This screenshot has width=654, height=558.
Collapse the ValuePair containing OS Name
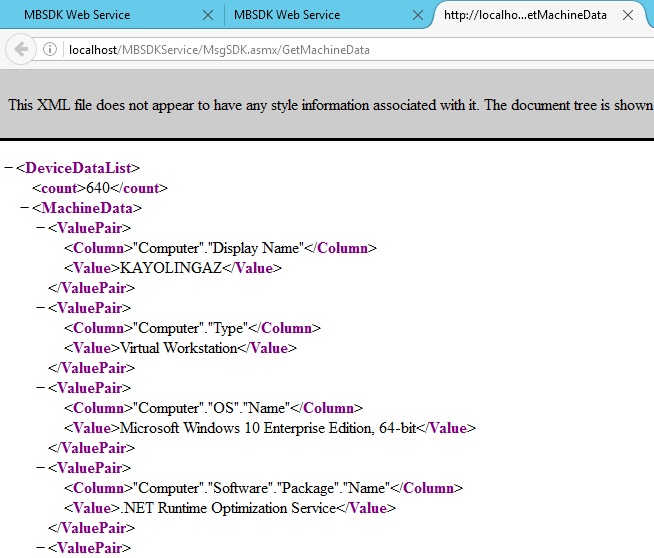[x=41, y=388]
